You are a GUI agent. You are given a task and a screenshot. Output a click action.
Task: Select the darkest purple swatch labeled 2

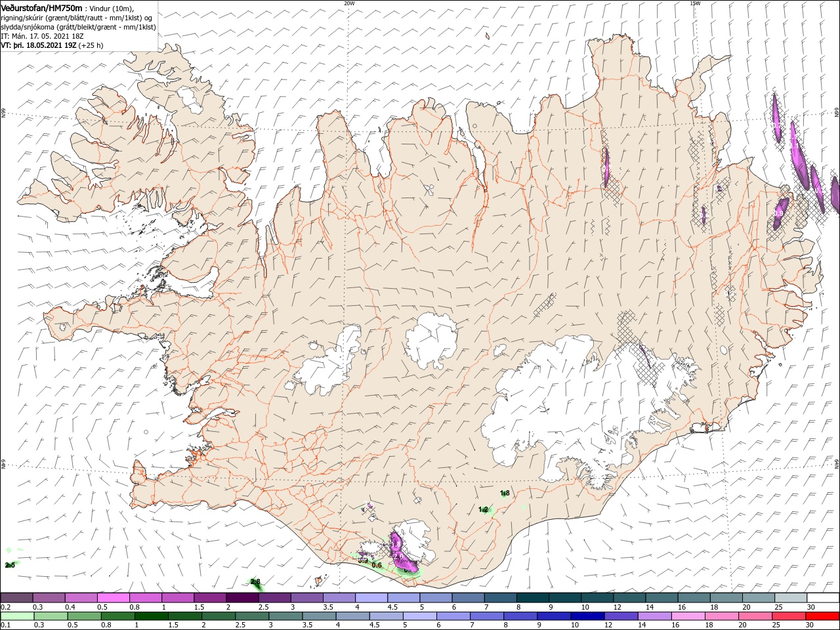[242, 597]
